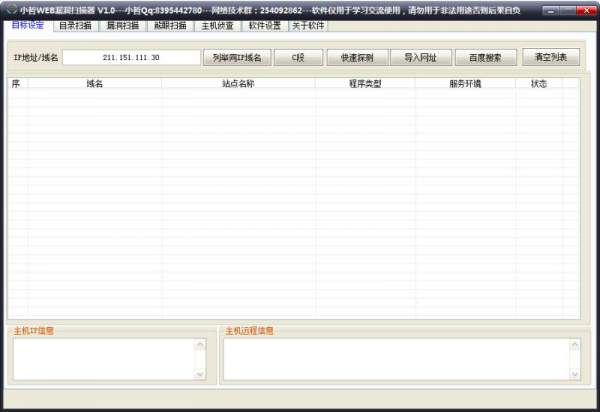Click the C段 button
600x412 pixels.
[298, 57]
